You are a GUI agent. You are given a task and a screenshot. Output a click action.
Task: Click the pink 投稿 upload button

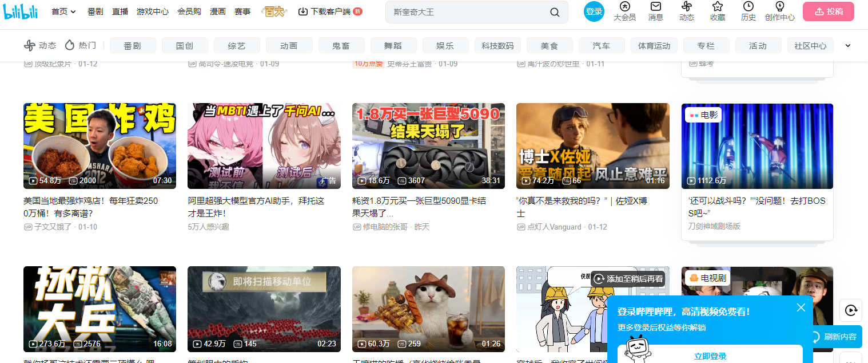828,11
